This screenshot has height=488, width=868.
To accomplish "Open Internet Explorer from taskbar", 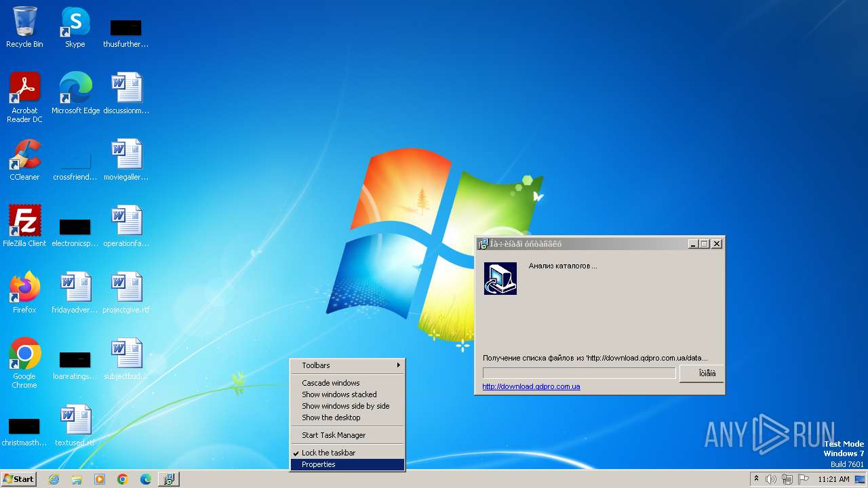I will [54, 479].
